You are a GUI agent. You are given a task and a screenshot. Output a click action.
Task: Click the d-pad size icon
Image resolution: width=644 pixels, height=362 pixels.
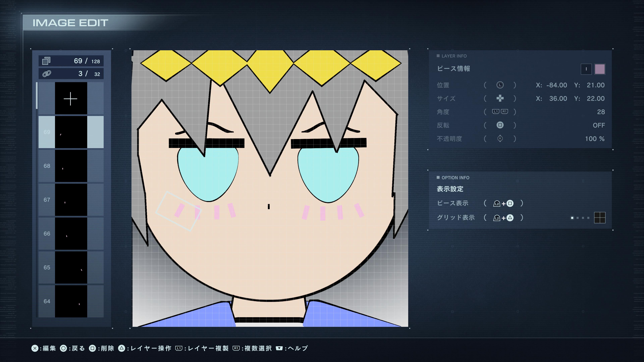click(500, 98)
